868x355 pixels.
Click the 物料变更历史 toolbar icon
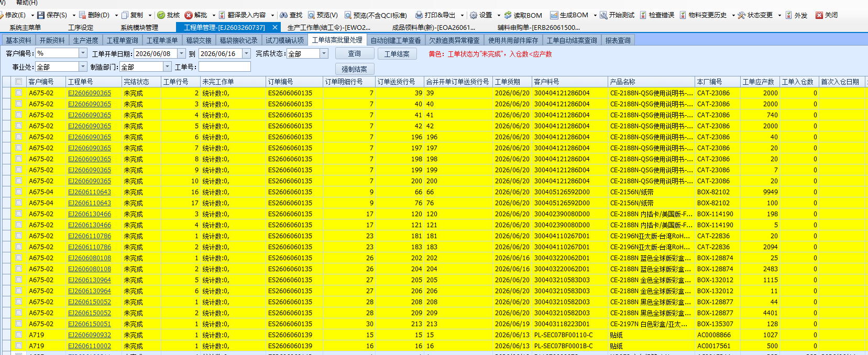click(683, 15)
